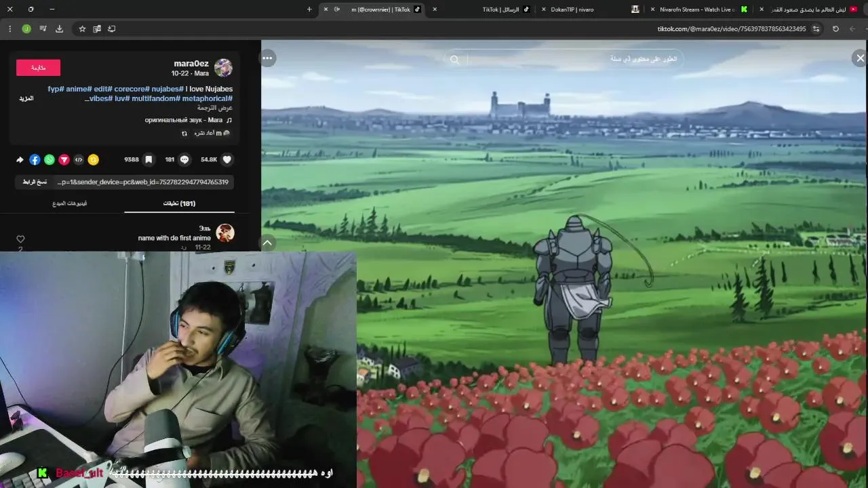
Task: Open the commenter Эль avatar
Action: [224, 233]
